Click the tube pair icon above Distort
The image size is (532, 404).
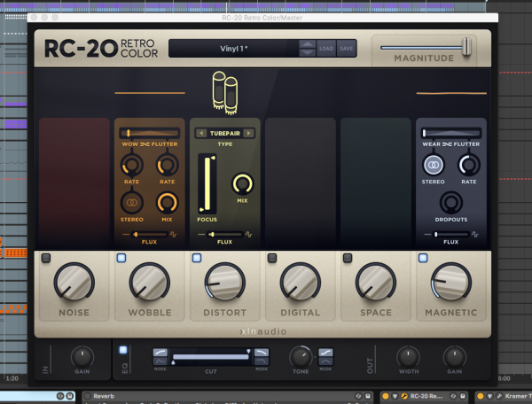224,92
